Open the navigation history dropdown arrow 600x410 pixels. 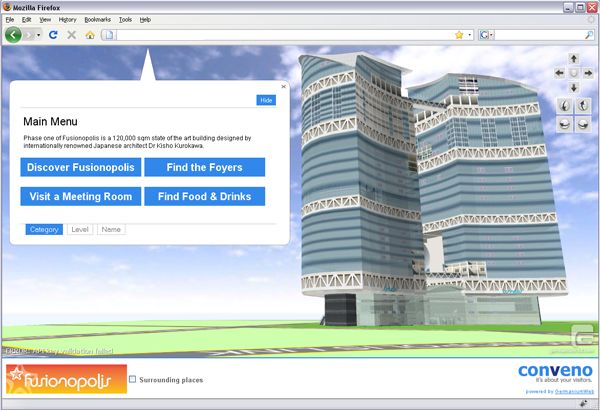point(39,35)
